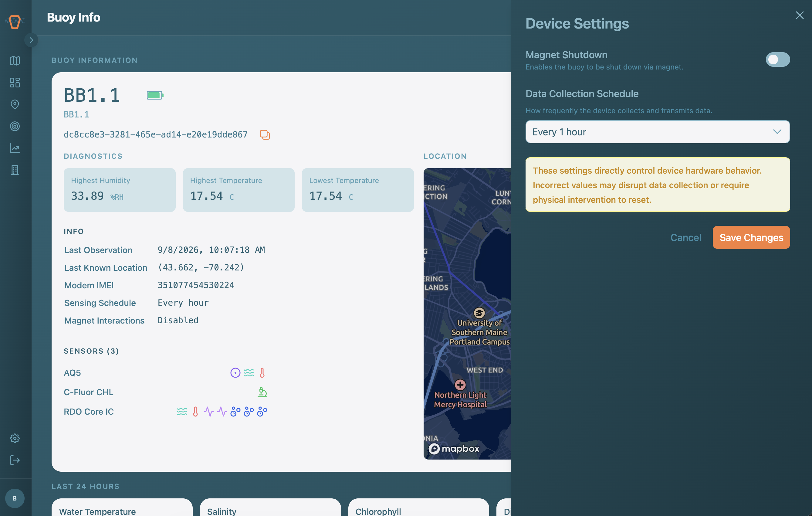This screenshot has height=516, width=812.
Task: Click the AQ5 purple circle-dot icon
Action: coord(235,373)
